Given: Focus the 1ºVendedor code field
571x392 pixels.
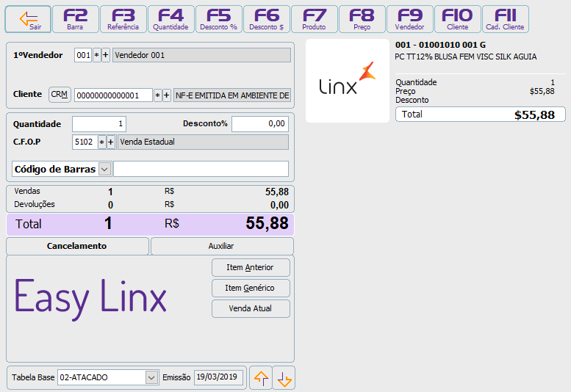Looking at the screenshot, I should pos(83,55).
